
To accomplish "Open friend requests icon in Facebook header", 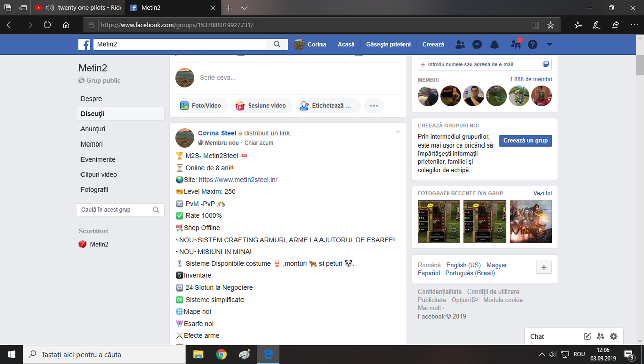I will pos(460,44).
